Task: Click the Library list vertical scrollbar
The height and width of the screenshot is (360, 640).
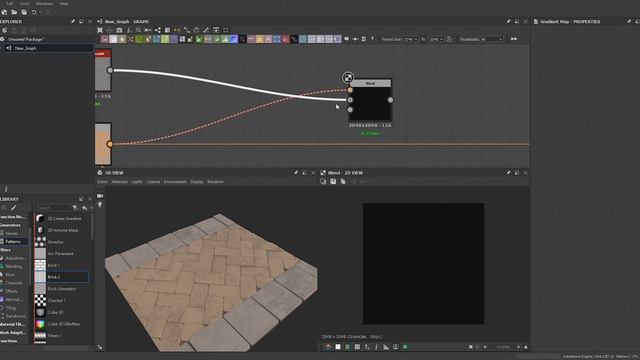Action: tap(92, 227)
